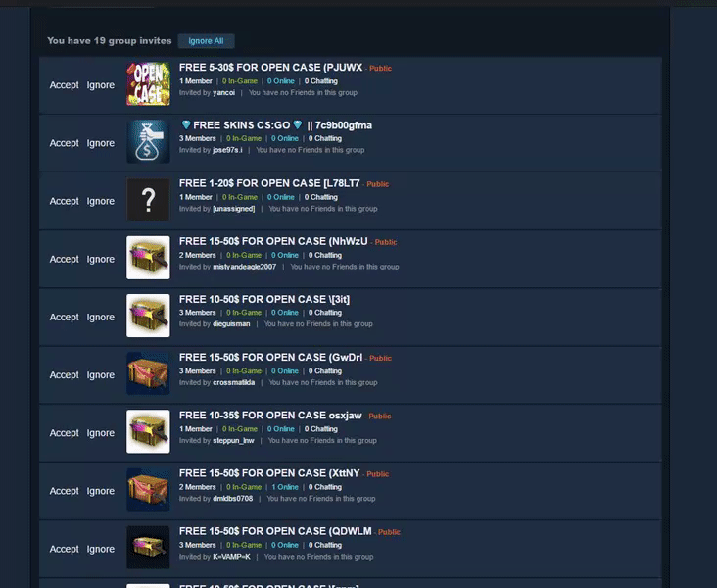
Task: Click the Ignore All button
Action: tap(207, 41)
